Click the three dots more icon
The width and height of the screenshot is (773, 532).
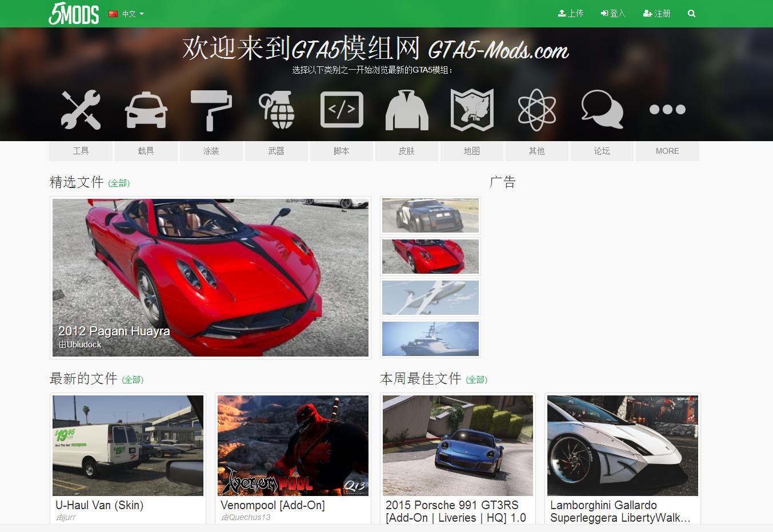667,109
